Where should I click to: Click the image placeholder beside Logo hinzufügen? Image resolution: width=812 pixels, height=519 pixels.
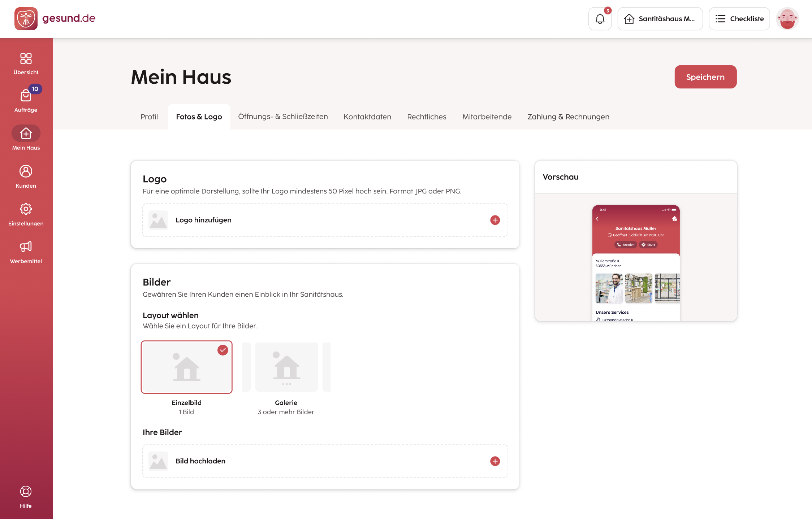pos(158,220)
